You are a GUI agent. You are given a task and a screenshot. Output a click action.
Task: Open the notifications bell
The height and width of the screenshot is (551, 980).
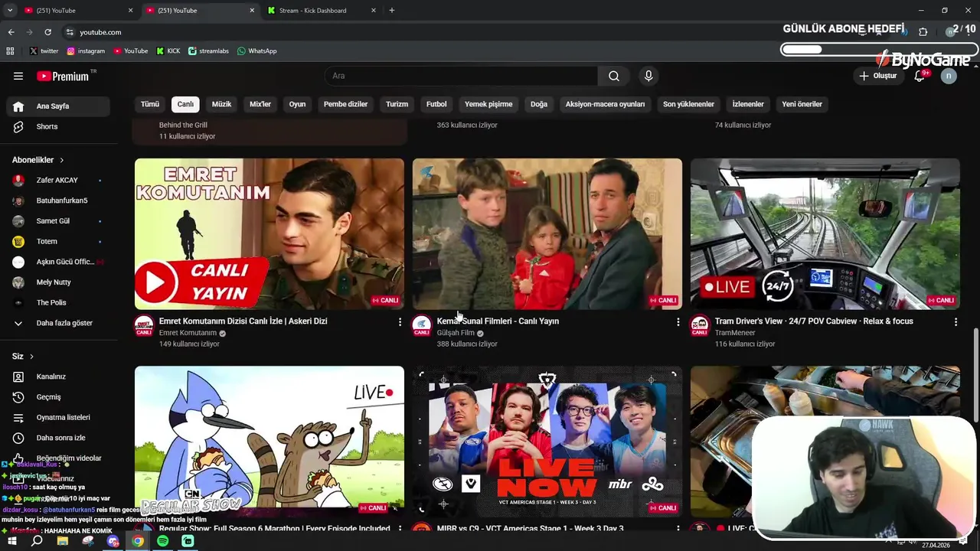pos(920,76)
